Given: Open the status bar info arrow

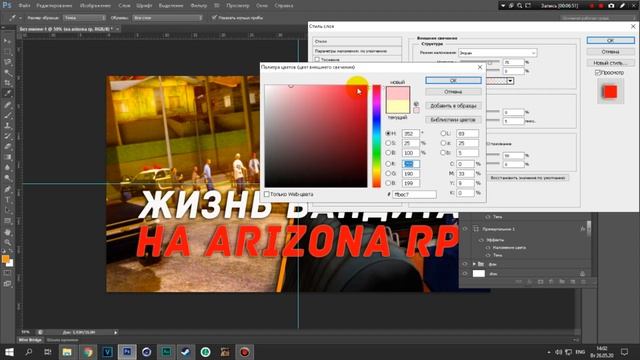Looking at the screenshot, I should (x=116, y=332).
